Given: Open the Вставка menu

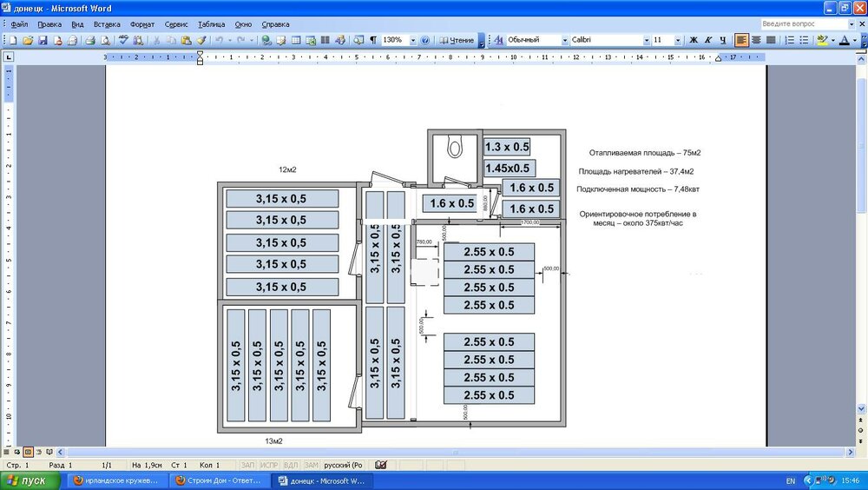Looking at the screenshot, I should pos(107,24).
